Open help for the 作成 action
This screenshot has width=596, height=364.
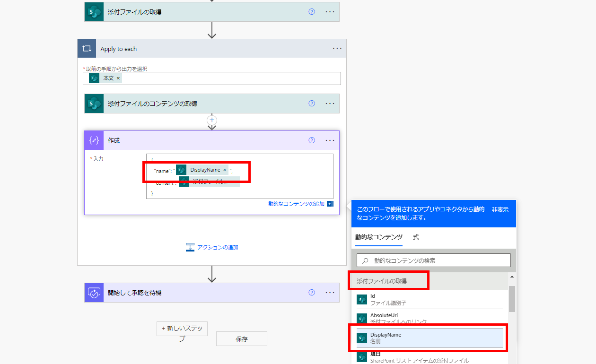[x=311, y=140]
